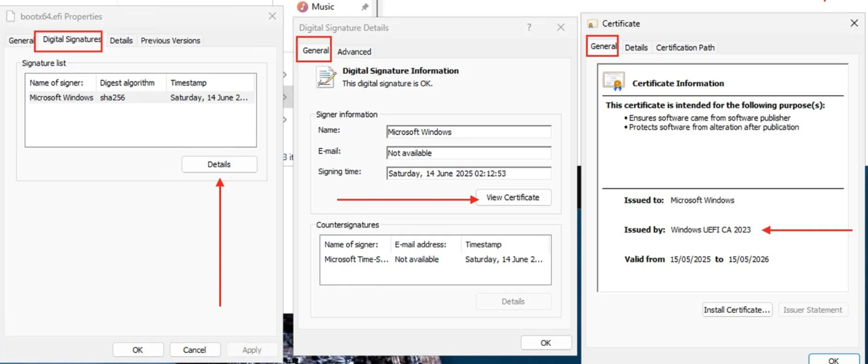
Task: Click the signer Name field showing Microsoft Windows
Action: [x=469, y=131]
